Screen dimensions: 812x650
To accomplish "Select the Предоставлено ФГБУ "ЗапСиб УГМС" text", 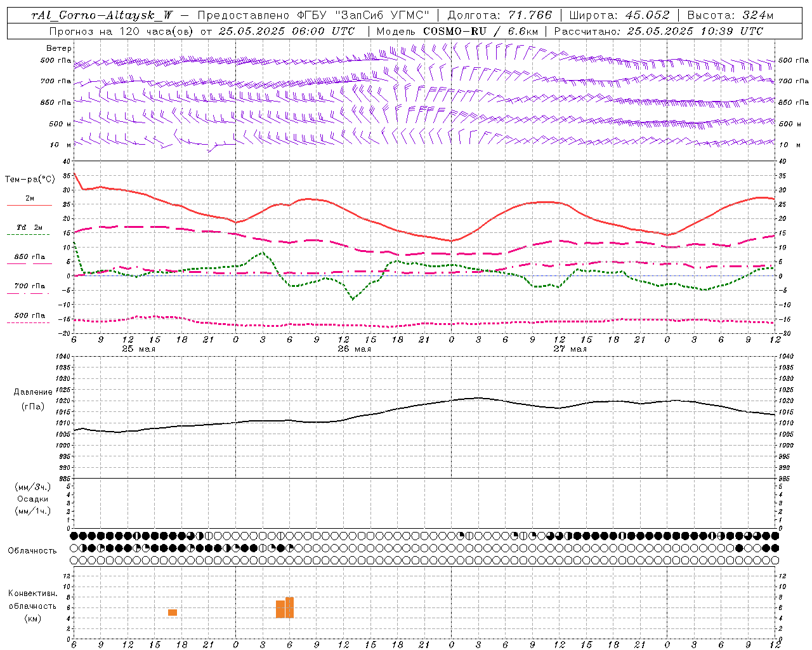I will pyautogui.click(x=315, y=15).
